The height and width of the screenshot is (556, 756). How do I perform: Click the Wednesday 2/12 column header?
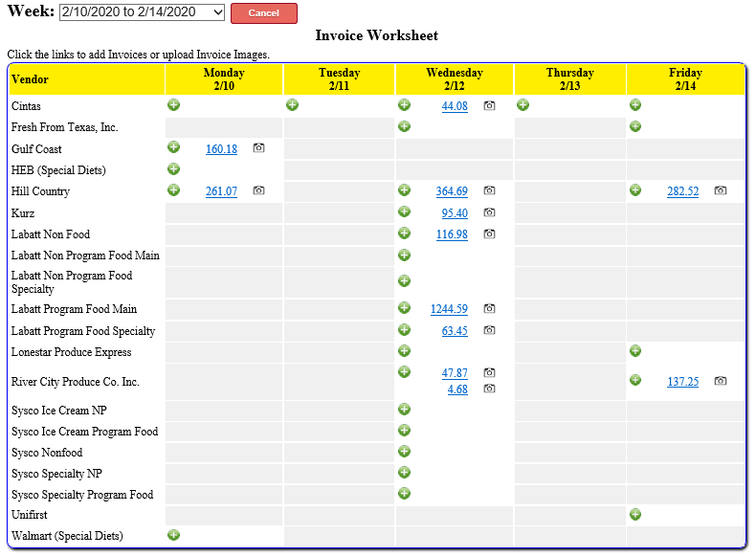pyautogui.click(x=455, y=79)
